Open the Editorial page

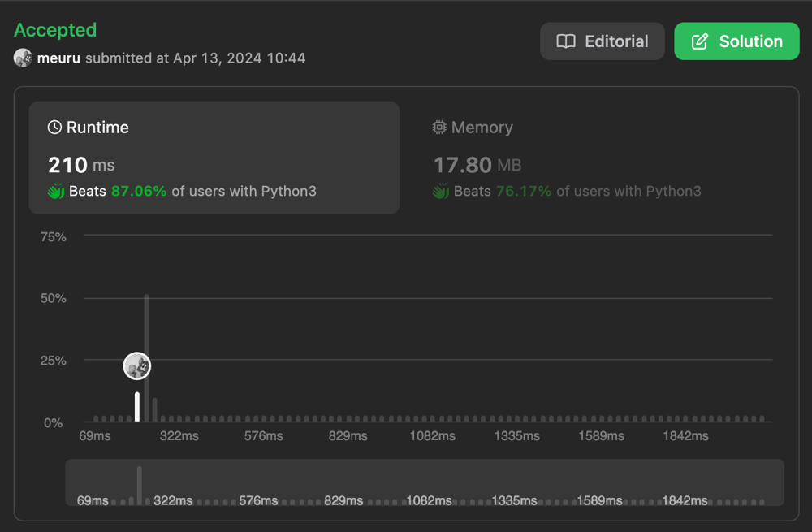pos(602,41)
